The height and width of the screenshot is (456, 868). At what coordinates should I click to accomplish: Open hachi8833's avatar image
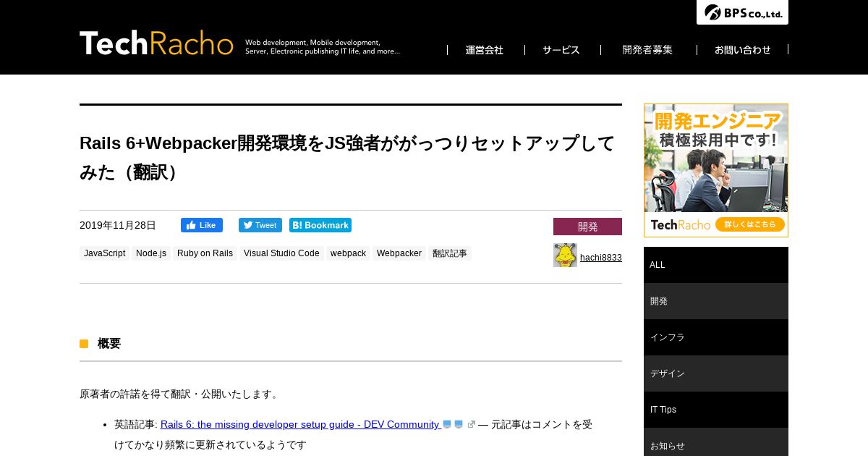pyautogui.click(x=565, y=256)
